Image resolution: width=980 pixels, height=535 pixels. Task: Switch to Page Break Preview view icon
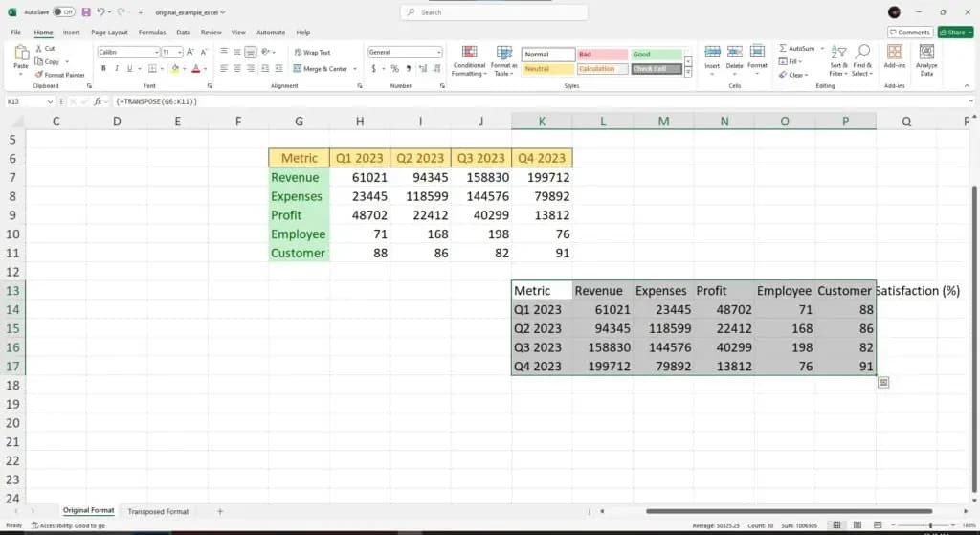tap(878, 525)
